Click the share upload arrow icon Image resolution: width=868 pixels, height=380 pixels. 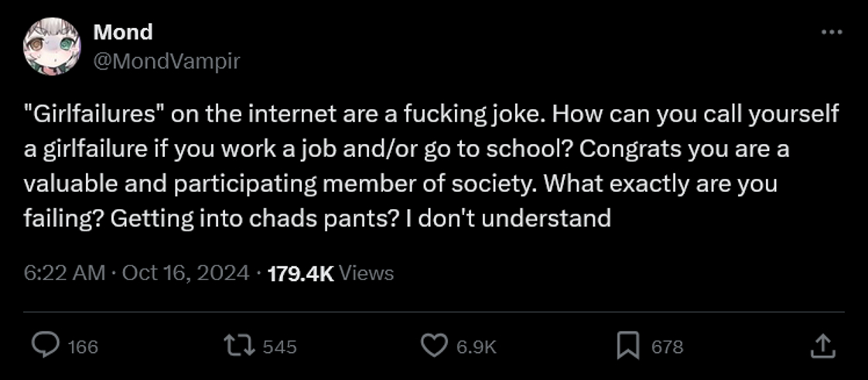click(x=822, y=346)
